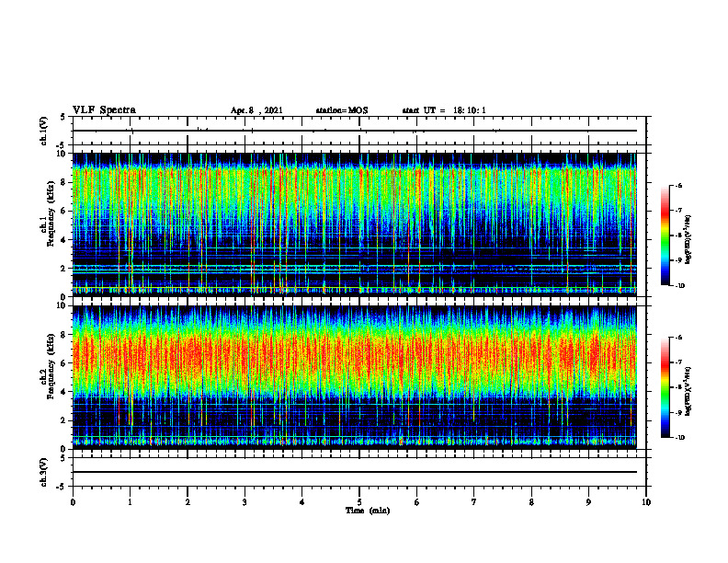Screen dimensions: 728x563
Task: Click the time axis tick label "3"
Action: [x=245, y=502]
